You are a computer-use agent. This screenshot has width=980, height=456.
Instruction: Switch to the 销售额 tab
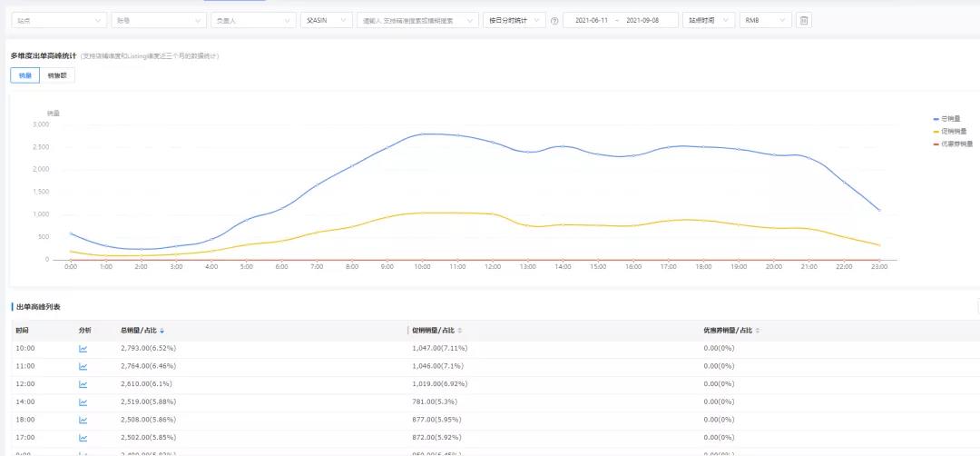57,75
